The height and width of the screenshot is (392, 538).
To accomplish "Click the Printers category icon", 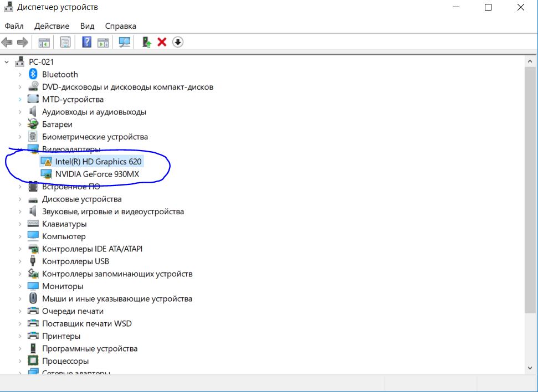I will (33, 336).
